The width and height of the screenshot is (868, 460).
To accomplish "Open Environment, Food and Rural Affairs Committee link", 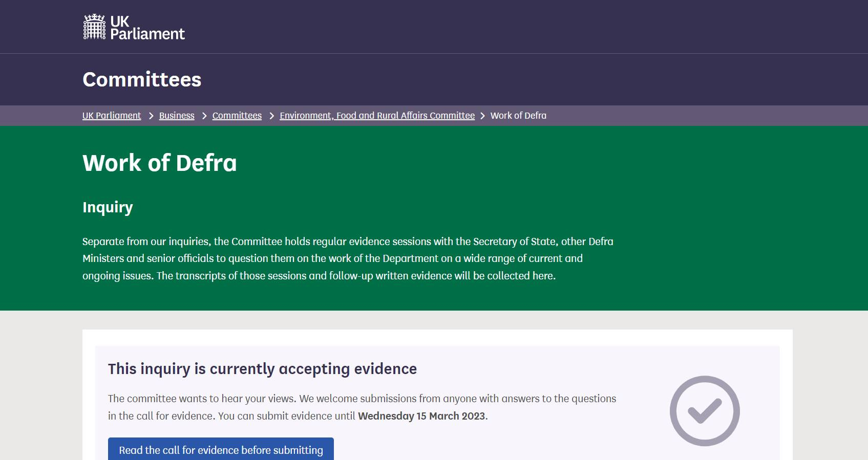I will [377, 116].
